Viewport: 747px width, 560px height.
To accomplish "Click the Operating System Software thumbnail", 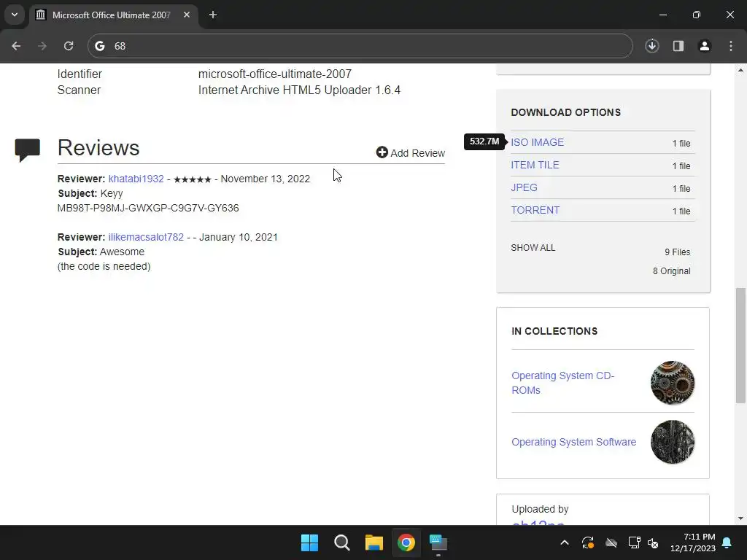I will [x=673, y=442].
